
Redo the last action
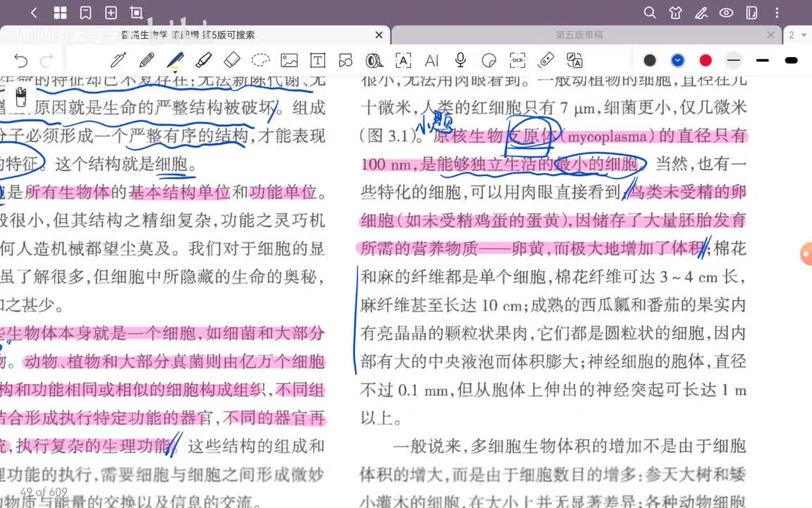click(47, 61)
